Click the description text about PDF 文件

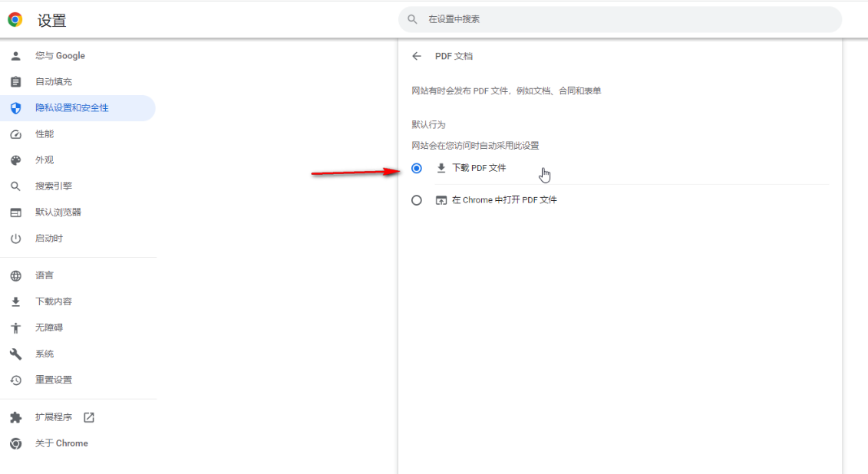click(506, 91)
